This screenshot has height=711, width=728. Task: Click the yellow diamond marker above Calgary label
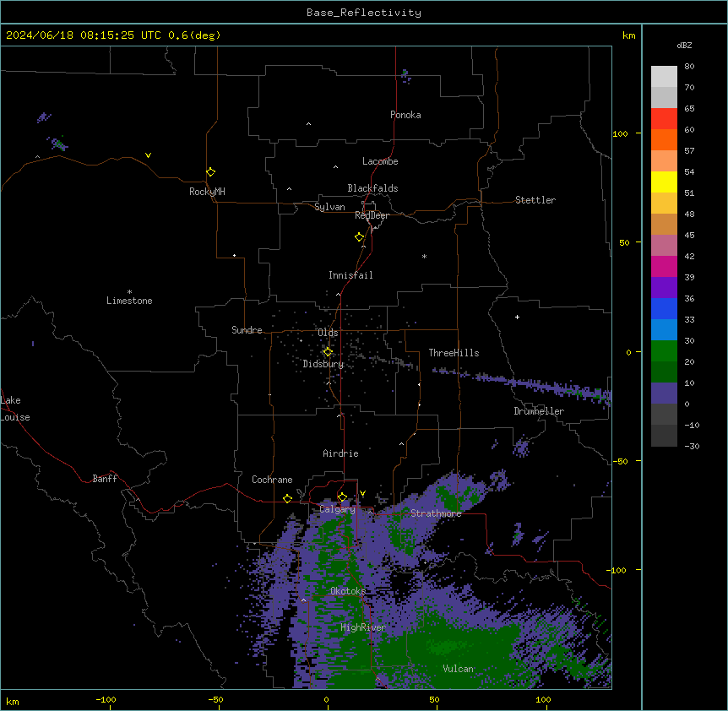point(342,497)
